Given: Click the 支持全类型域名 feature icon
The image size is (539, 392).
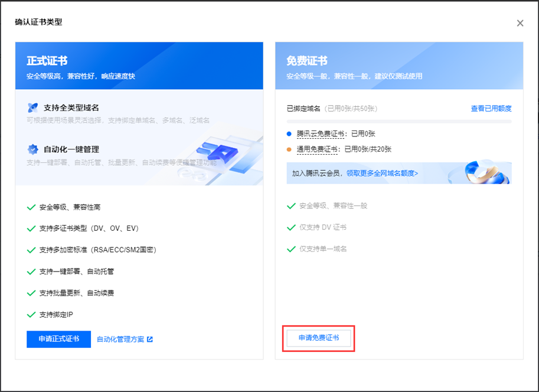Looking at the screenshot, I should [x=32, y=107].
